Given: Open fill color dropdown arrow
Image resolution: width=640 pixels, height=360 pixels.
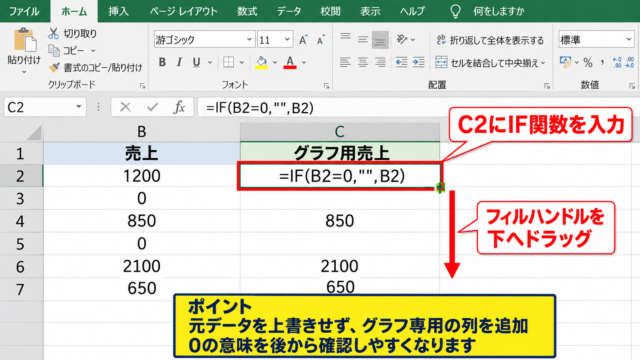Looking at the screenshot, I should pos(275,62).
